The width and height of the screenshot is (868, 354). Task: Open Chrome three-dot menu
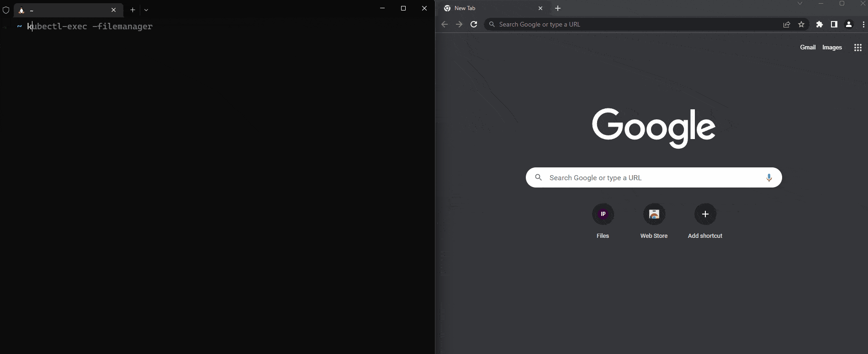863,25
